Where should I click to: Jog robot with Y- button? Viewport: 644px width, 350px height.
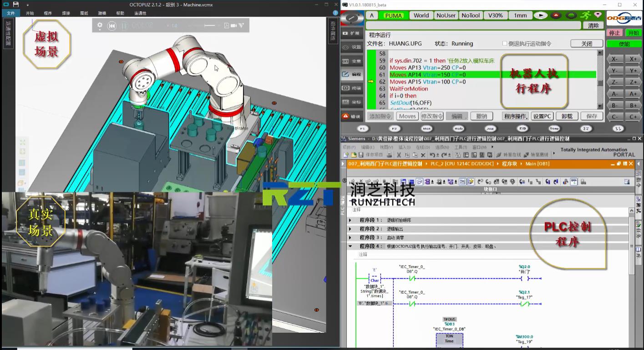click(614, 70)
